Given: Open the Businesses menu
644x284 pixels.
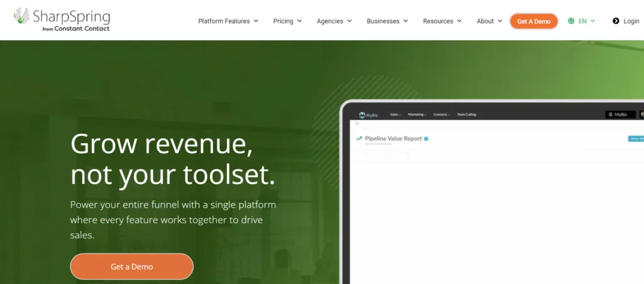Looking at the screenshot, I should pyautogui.click(x=387, y=21).
